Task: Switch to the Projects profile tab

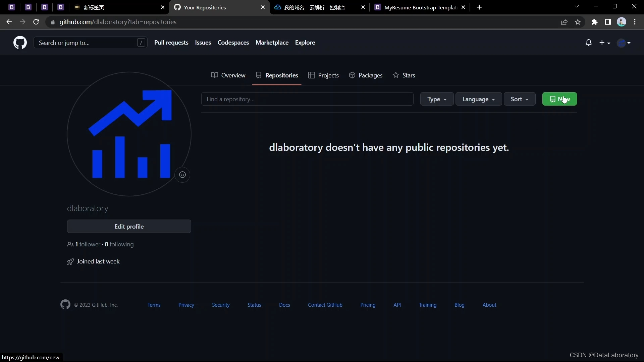Action: click(x=324, y=75)
